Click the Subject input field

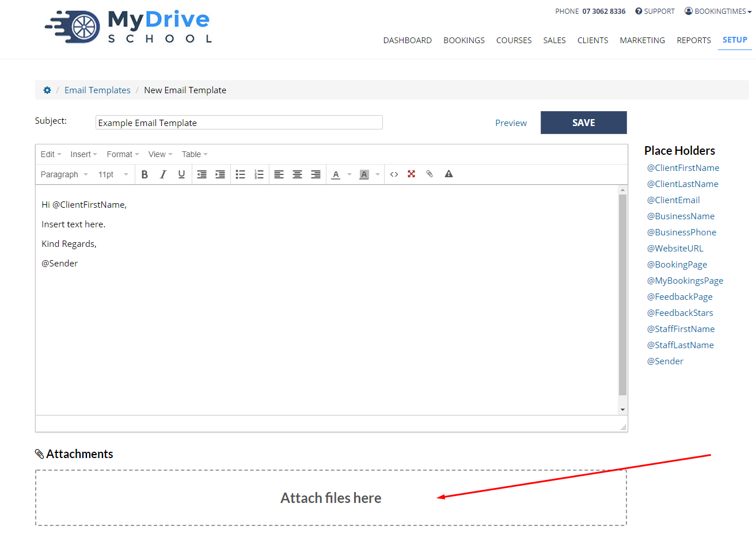[239, 123]
